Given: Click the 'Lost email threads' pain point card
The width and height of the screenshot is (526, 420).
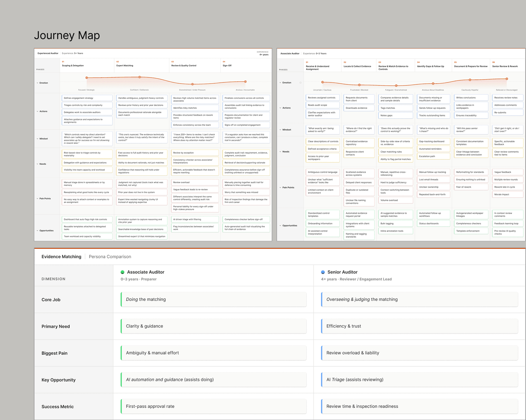Looking at the screenshot, I should click(433, 180).
